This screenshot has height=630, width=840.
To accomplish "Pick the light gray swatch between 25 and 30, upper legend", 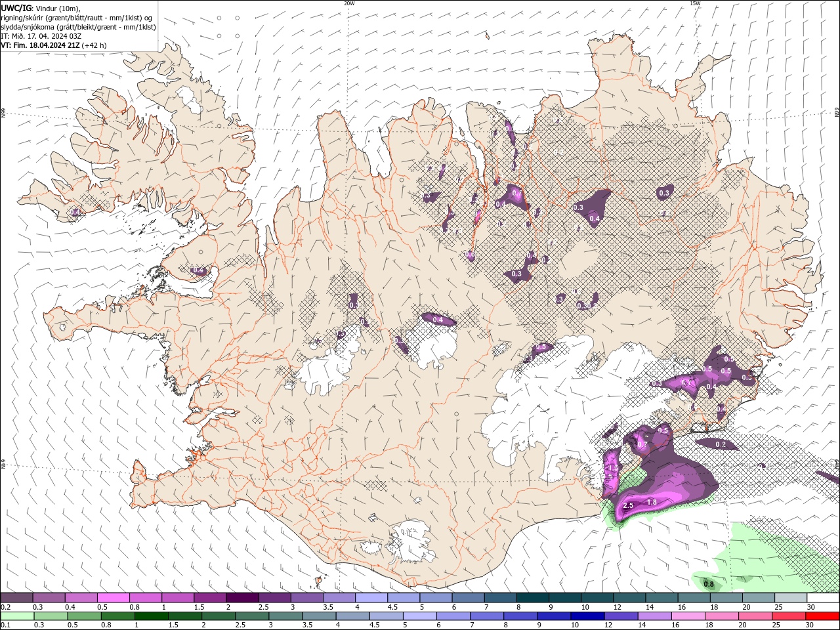I will tap(790, 598).
